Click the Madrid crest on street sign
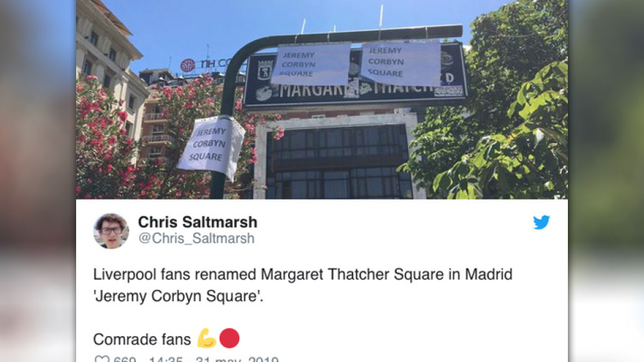This screenshot has width=644, height=362. click(x=265, y=70)
